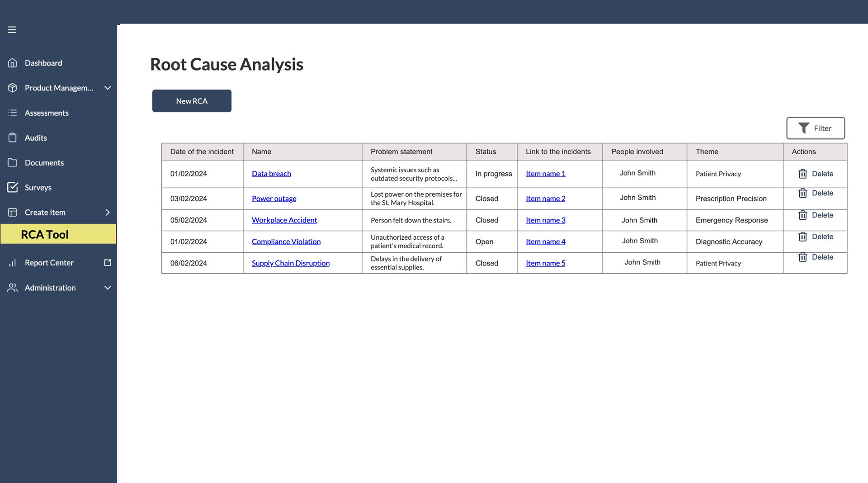The width and height of the screenshot is (868, 483).
Task: Follow the Item name 5 link
Action: (x=545, y=263)
